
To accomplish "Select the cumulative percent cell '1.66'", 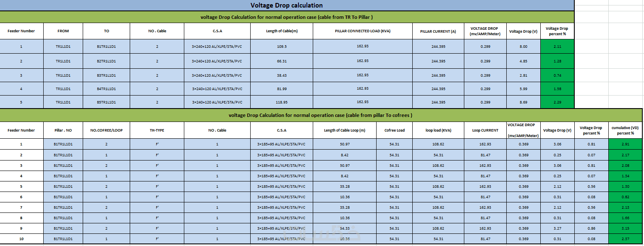I will click(626, 218).
